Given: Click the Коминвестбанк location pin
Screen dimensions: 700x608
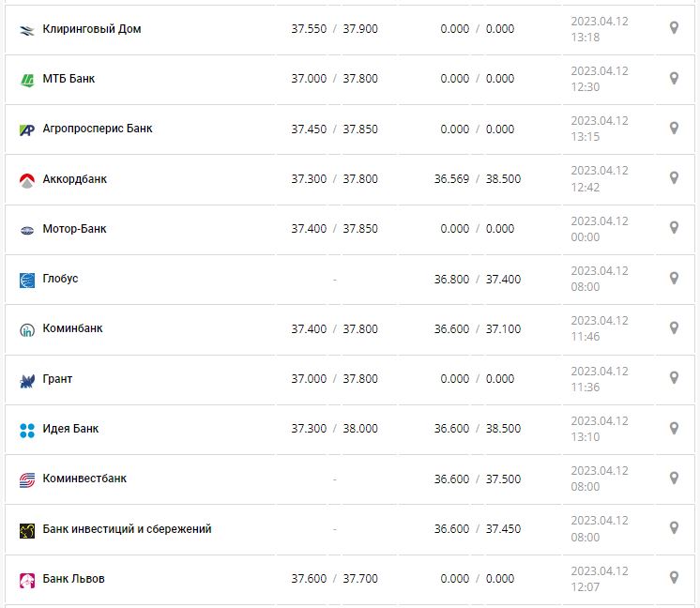Looking at the screenshot, I should (674, 478).
